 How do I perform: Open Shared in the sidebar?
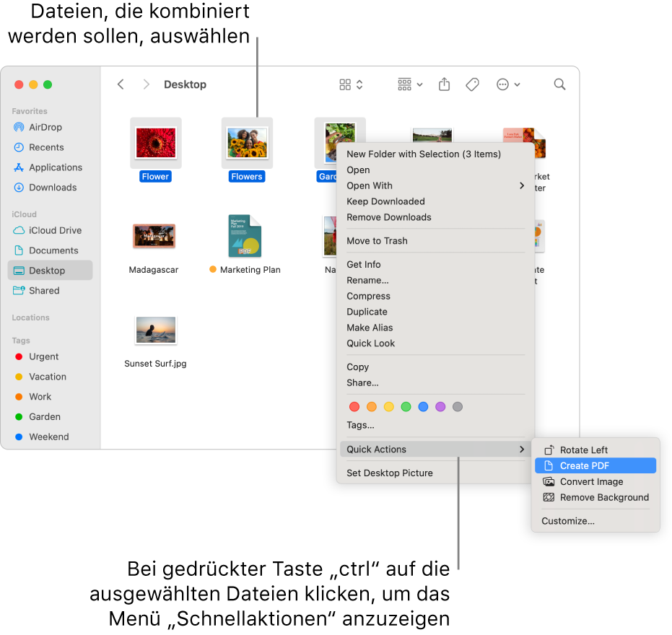pos(50,291)
